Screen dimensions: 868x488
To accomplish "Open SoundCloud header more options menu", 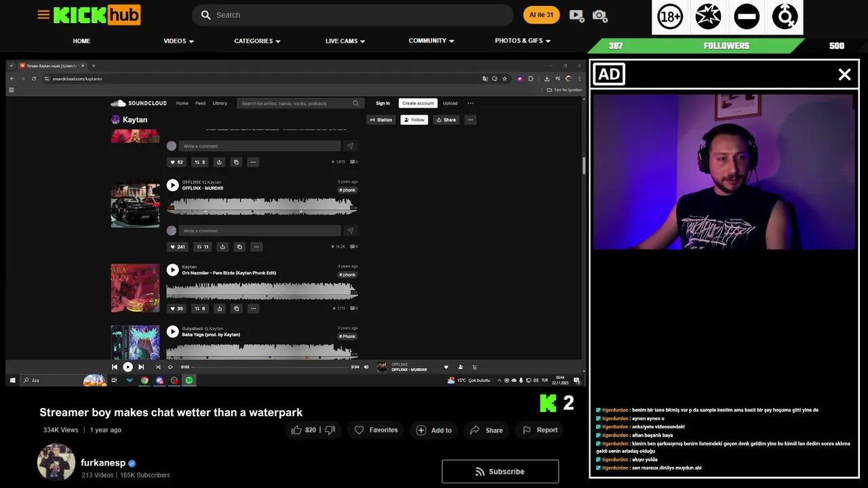I will pos(471,103).
